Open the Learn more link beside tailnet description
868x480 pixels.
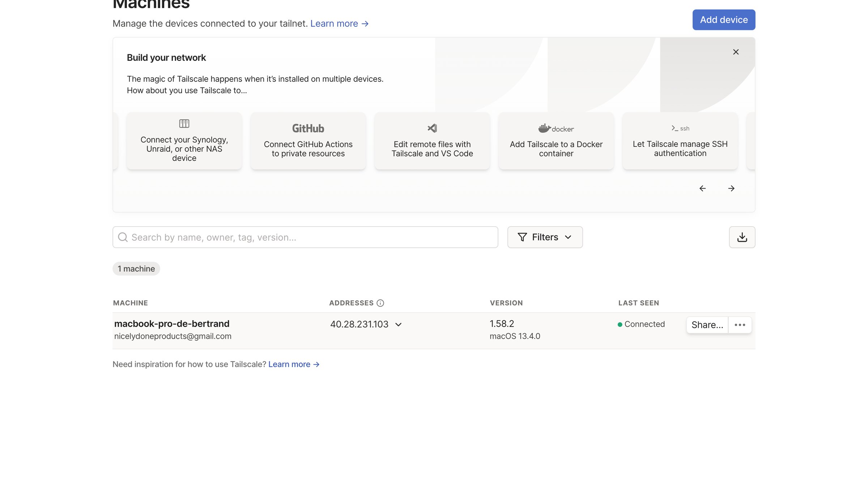click(339, 23)
